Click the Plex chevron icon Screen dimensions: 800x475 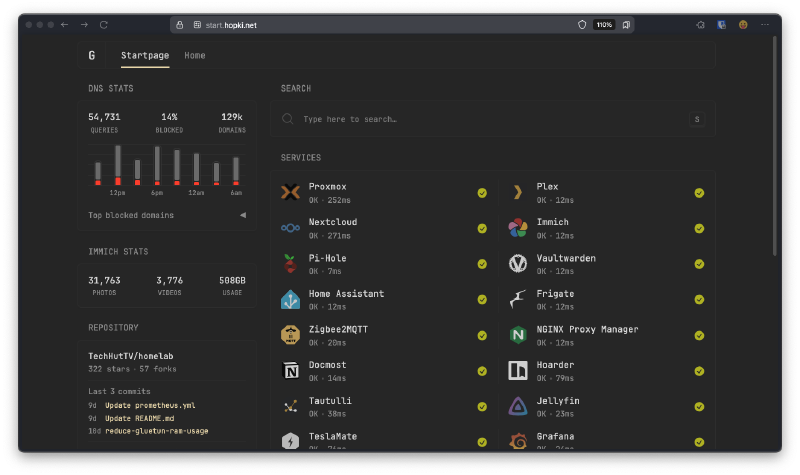click(518, 193)
